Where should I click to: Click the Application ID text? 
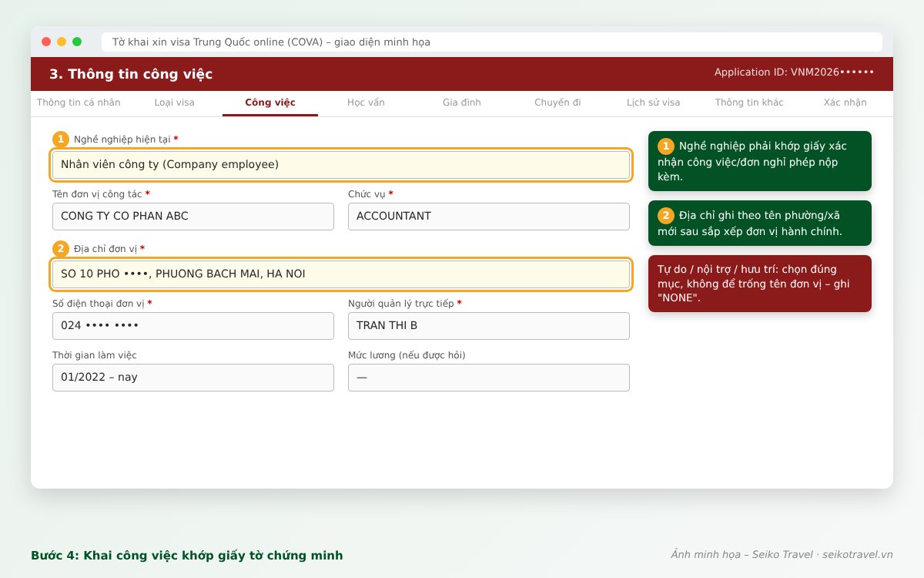pos(794,72)
